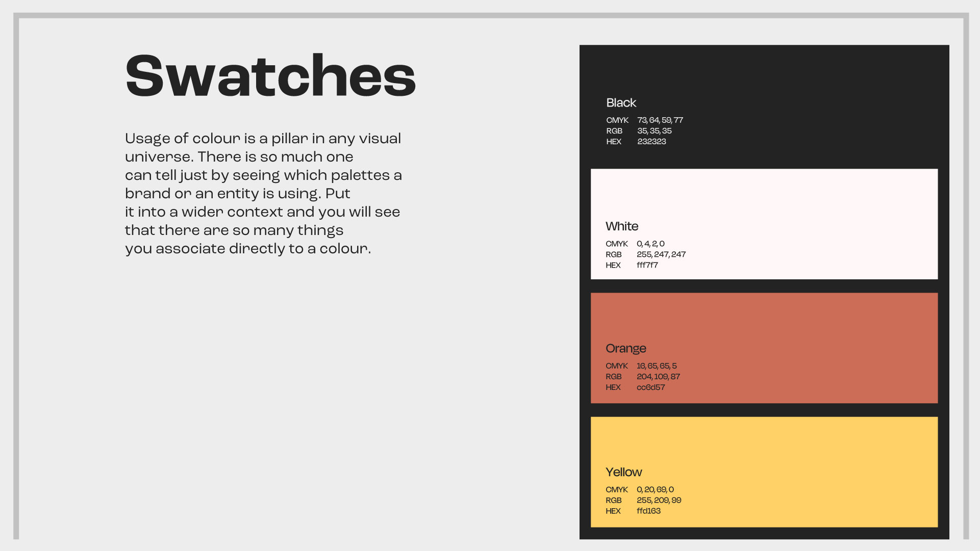The image size is (980, 551).
Task: Click hex value 232323
Action: 651,142
